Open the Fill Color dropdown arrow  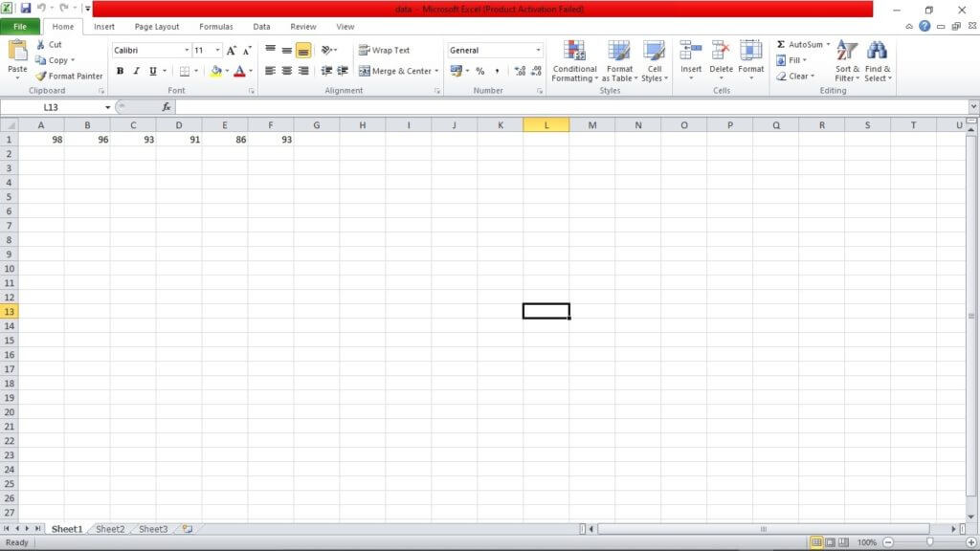click(x=226, y=72)
